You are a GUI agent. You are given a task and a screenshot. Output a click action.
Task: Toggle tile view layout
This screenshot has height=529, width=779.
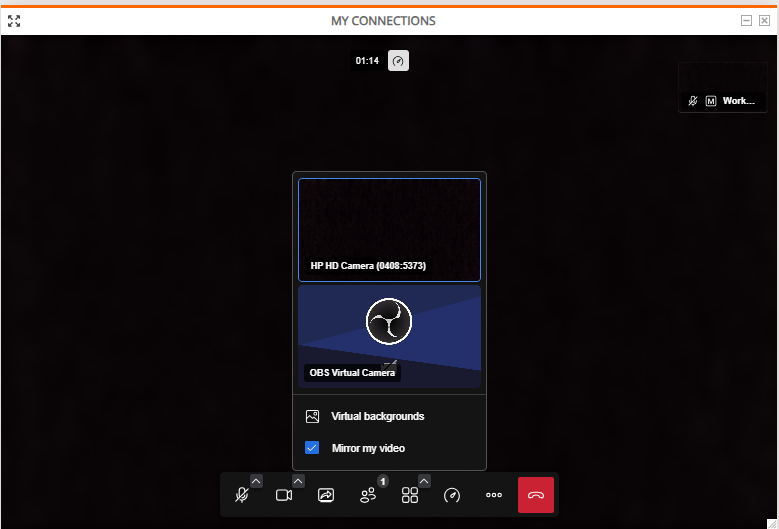[x=410, y=495]
